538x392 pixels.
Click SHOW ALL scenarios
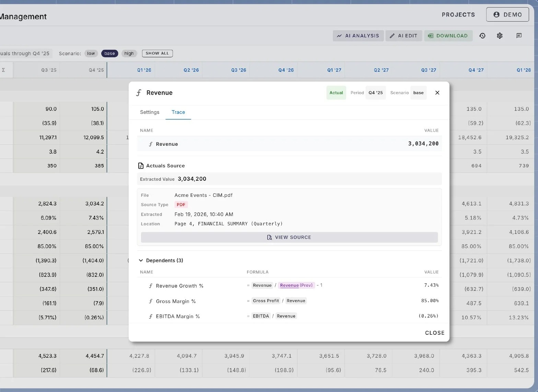click(x=157, y=54)
